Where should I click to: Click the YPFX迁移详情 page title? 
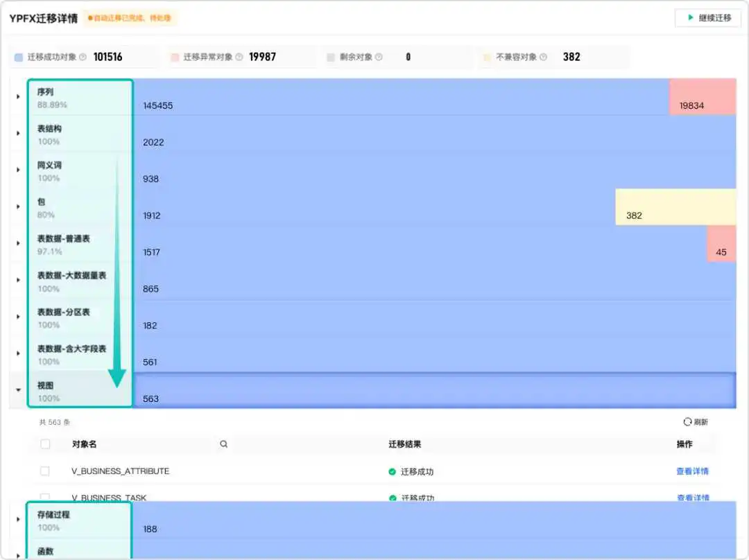click(x=44, y=18)
